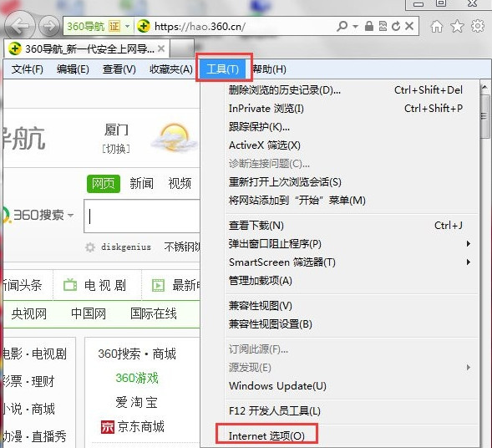Go to the Home page via house icon

pos(437,27)
